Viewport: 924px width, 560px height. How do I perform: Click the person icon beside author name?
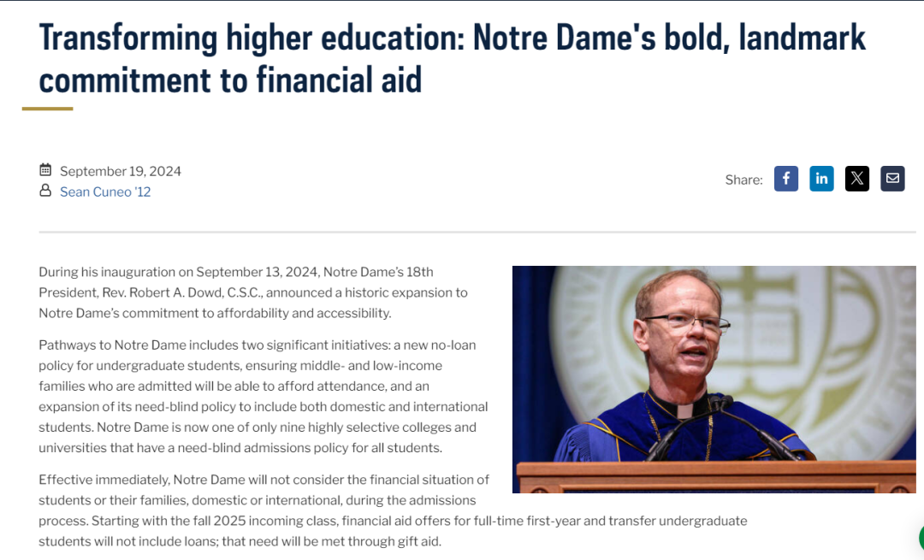click(45, 190)
